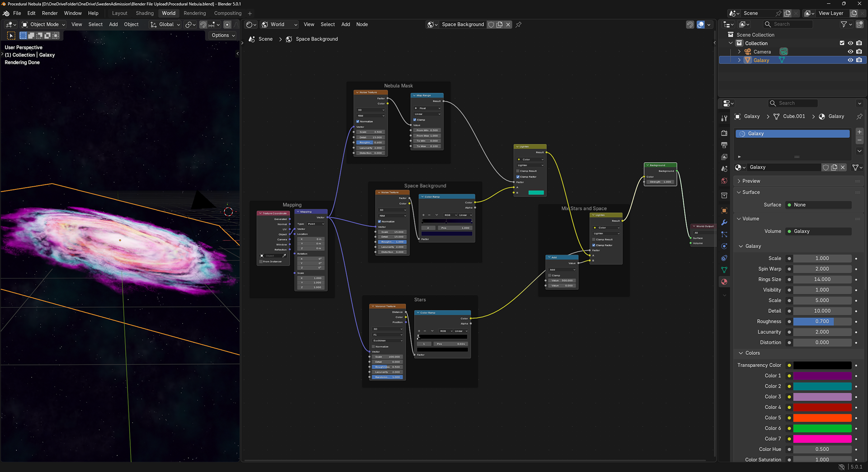Select the Tweak tool in viewport
Screen dimensions: 868x472
tap(11, 35)
